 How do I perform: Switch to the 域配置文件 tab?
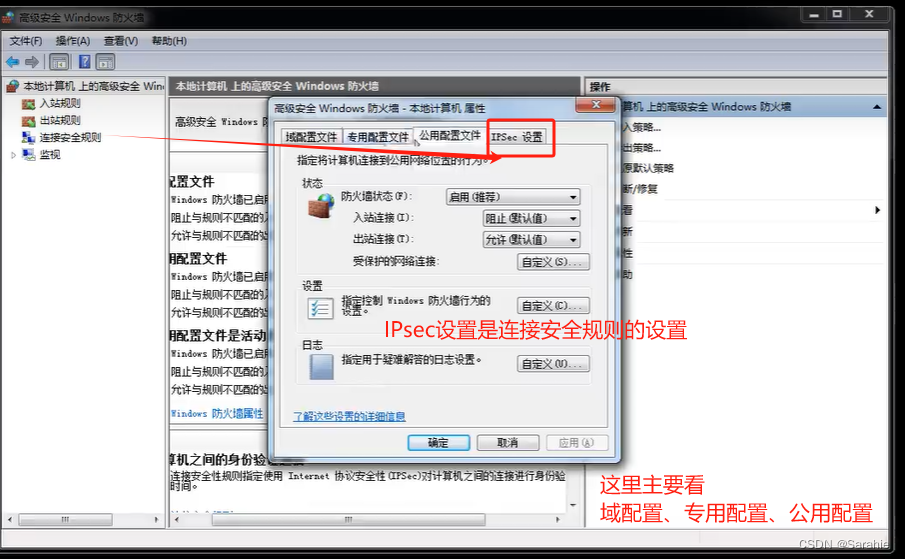point(311,137)
